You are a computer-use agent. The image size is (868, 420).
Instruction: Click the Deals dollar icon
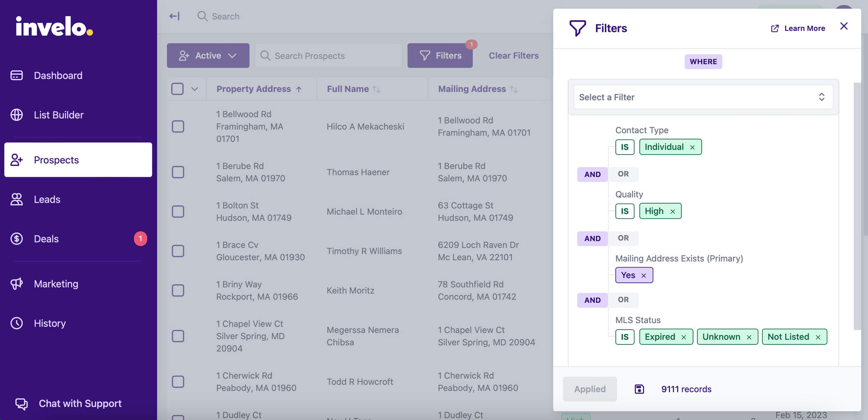pos(16,238)
